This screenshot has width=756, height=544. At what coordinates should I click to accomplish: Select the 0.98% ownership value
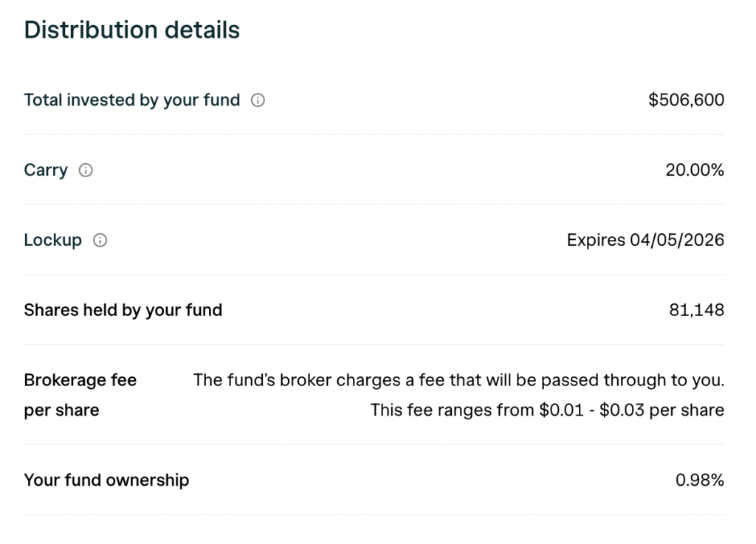pyautogui.click(x=700, y=480)
